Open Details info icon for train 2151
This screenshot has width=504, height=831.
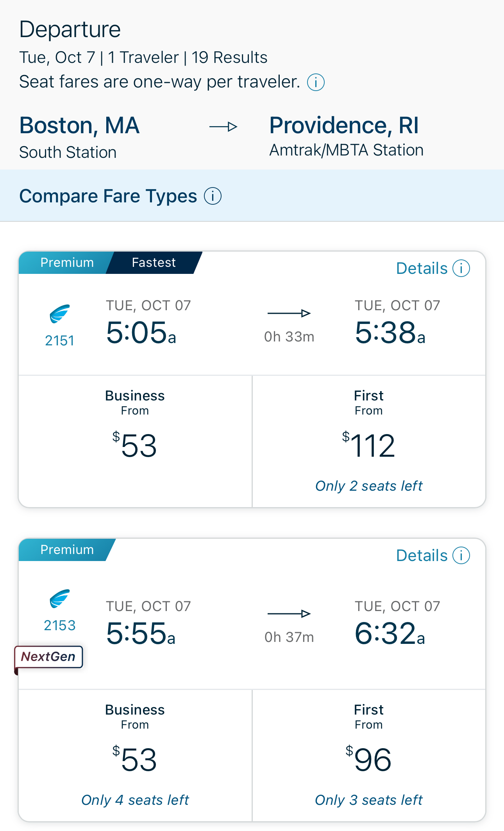(461, 268)
